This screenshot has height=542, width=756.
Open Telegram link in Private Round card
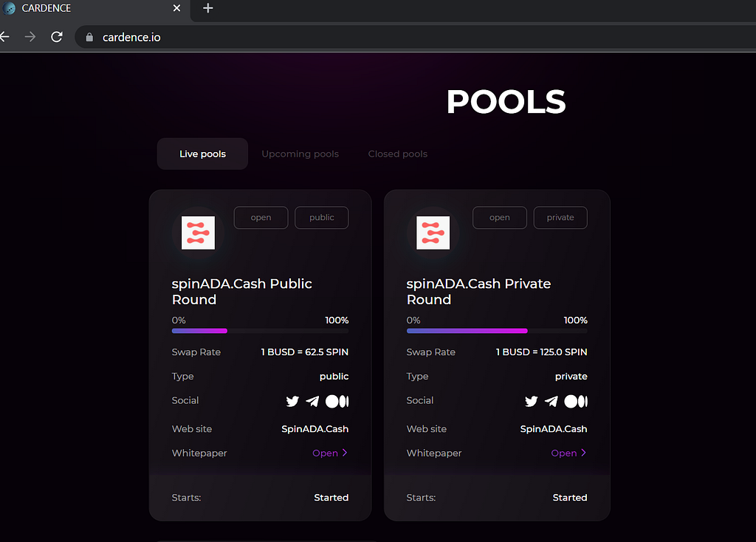coord(551,401)
